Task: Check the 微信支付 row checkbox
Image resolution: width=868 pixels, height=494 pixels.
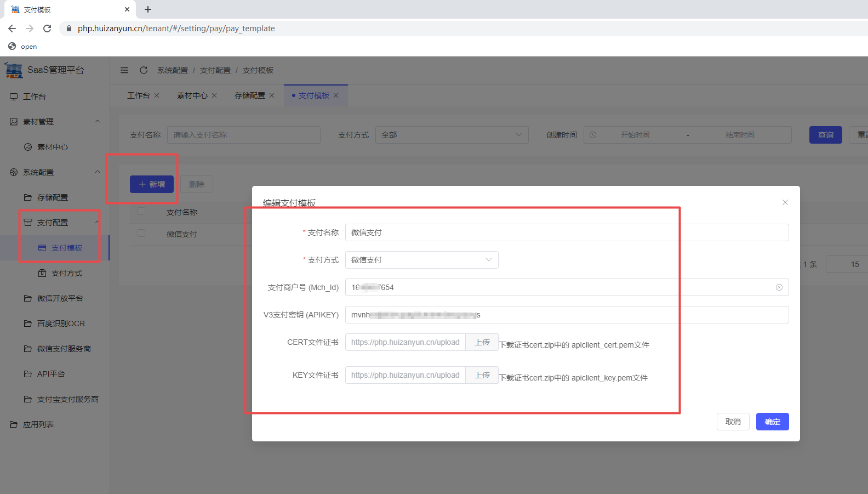Action: 141,233
